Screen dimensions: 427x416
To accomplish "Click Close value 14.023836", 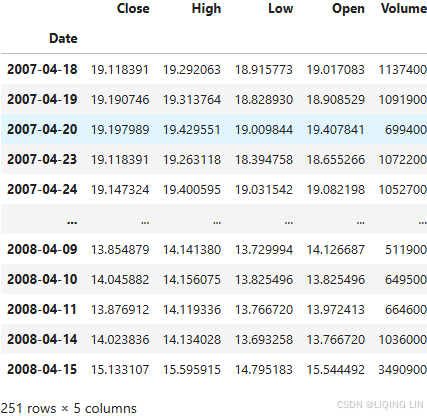I will (120, 340).
